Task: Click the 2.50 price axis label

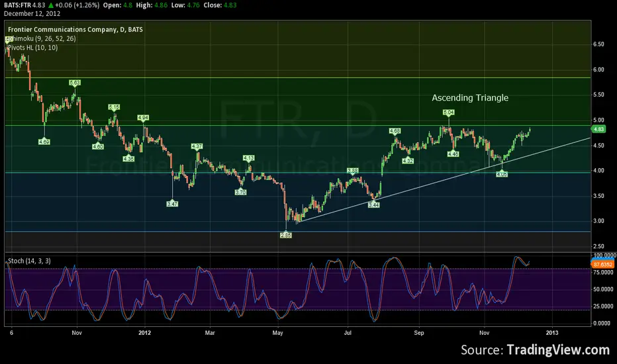Action: (598, 246)
